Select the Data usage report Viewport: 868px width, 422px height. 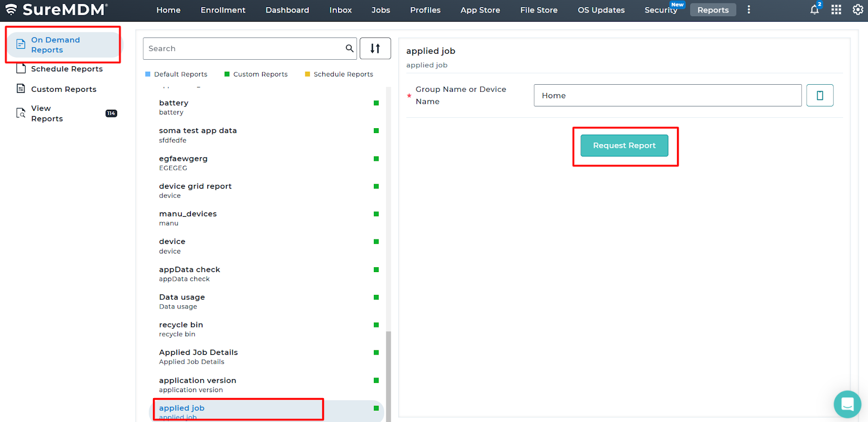(x=182, y=301)
